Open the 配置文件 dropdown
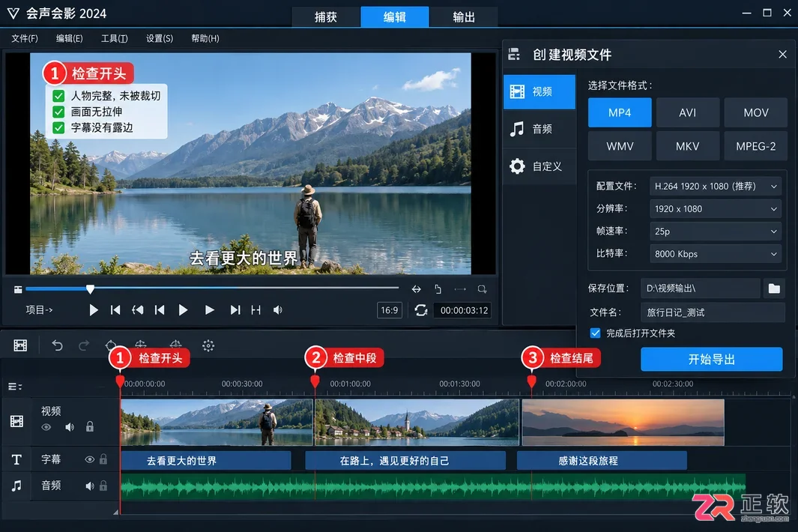 coord(715,187)
